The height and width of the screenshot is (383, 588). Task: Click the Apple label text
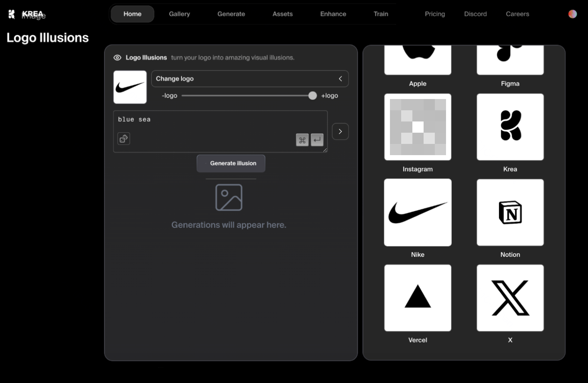[x=418, y=84]
